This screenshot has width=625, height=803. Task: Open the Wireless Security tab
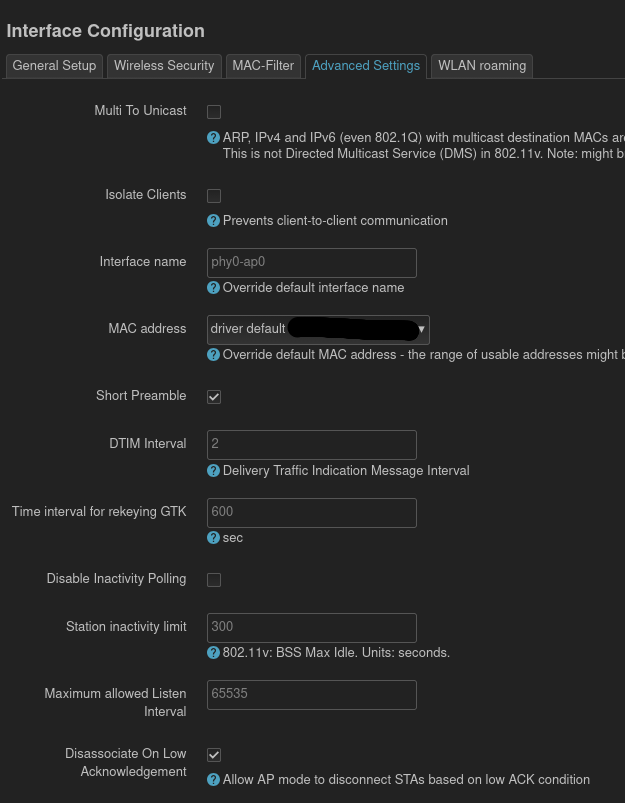pyautogui.click(x=164, y=66)
